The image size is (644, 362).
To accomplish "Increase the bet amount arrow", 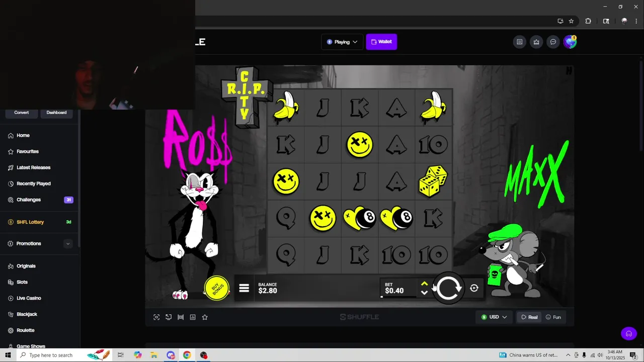I will [424, 284].
